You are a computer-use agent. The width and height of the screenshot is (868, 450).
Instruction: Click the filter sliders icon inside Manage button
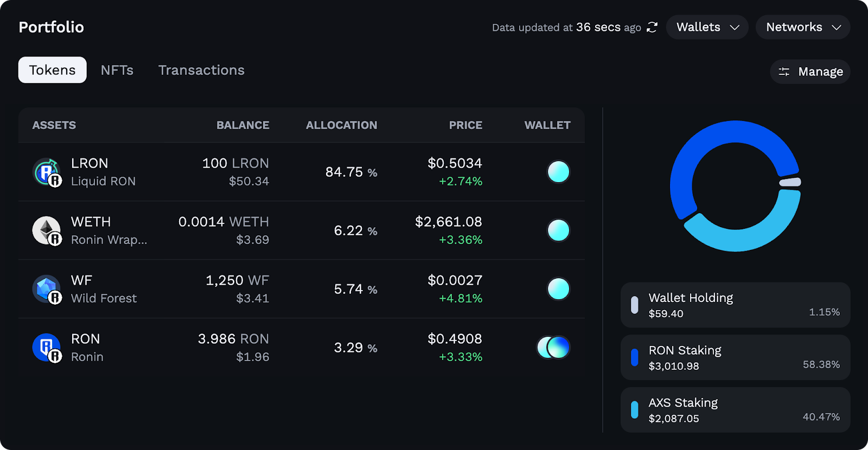783,71
